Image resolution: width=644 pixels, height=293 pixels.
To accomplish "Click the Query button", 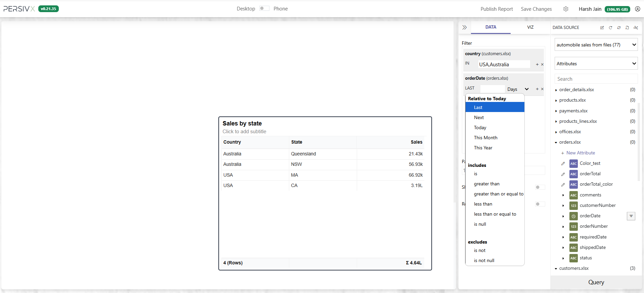I will coord(596,282).
